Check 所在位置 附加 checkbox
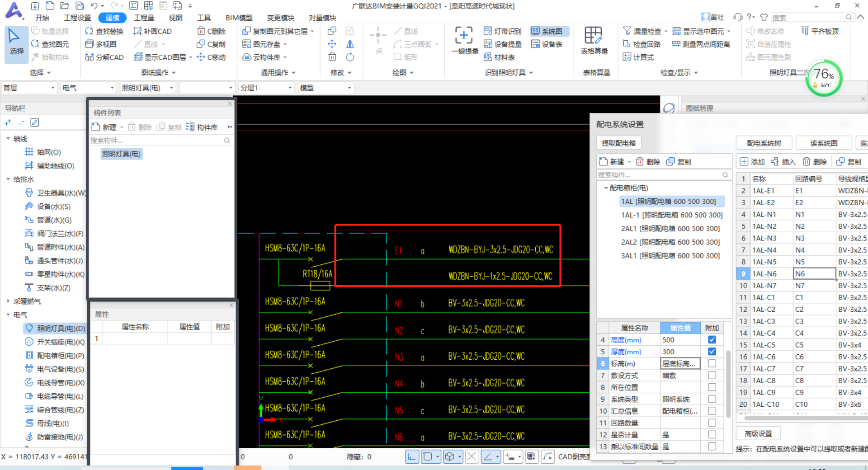The width and height of the screenshot is (868, 470). [712, 387]
